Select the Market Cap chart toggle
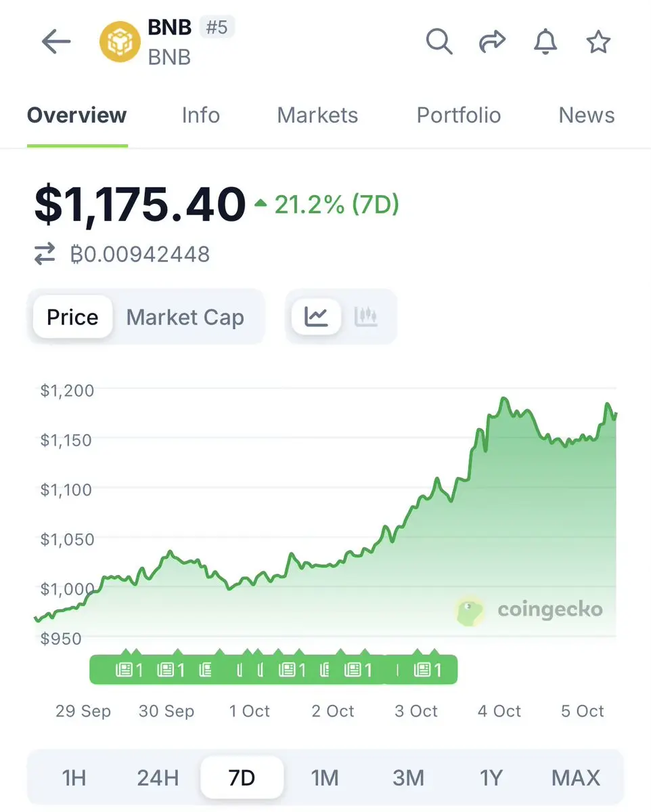Image resolution: width=651 pixels, height=812 pixels. click(185, 317)
